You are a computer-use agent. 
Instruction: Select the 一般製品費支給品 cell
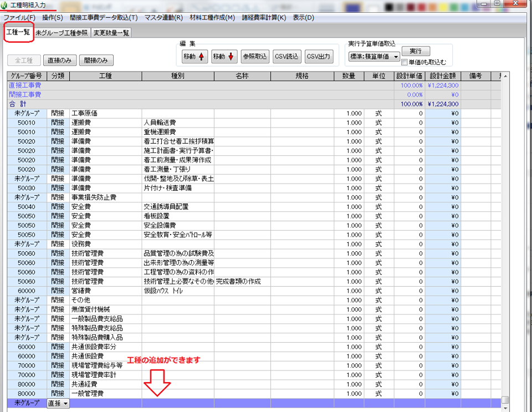(x=105, y=319)
